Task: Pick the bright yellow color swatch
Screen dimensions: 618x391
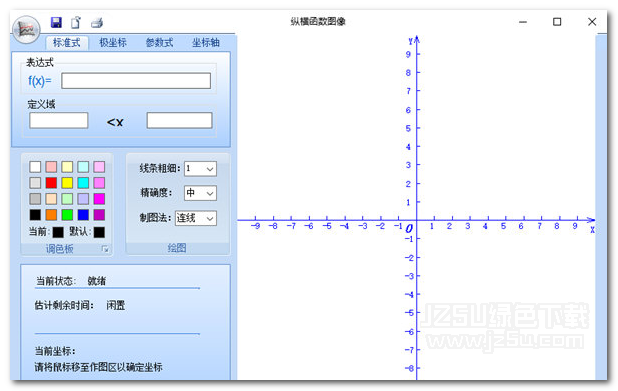Action: pyautogui.click(x=67, y=183)
